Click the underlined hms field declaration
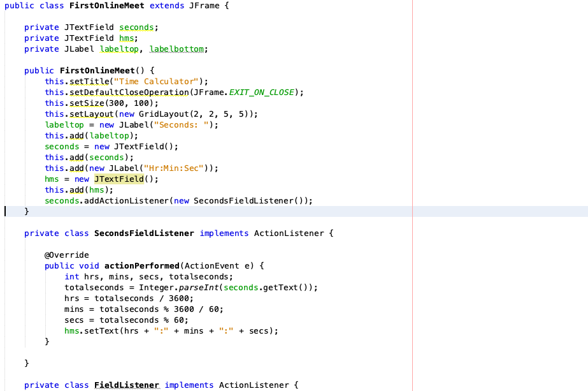Viewport: 588px width, 391px height. (127, 38)
